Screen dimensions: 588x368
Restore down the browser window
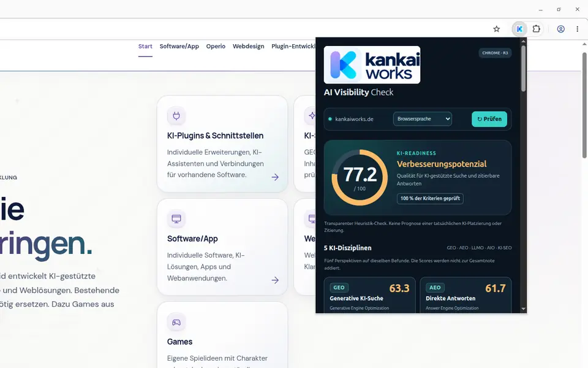click(x=559, y=9)
